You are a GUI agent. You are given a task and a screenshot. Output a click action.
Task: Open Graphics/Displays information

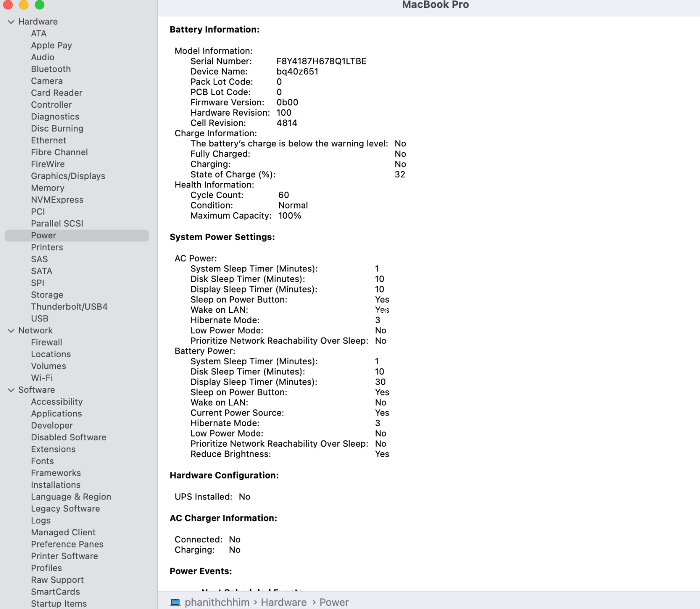click(68, 176)
